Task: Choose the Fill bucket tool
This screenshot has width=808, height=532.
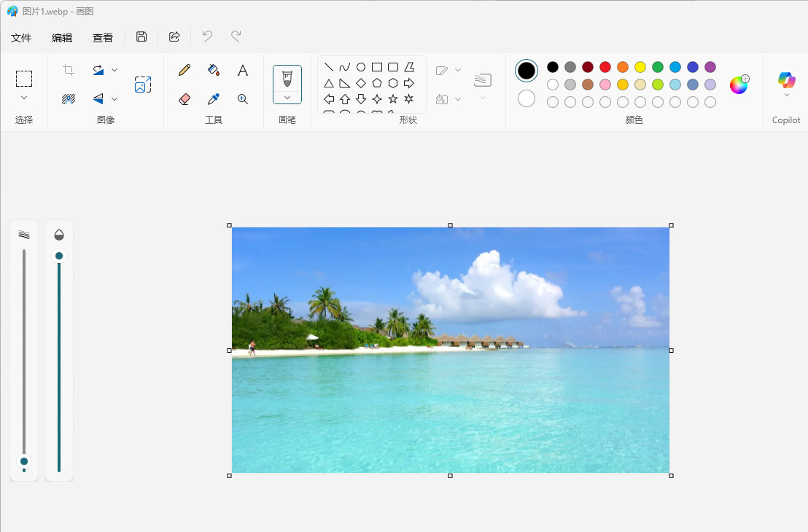Action: point(214,70)
